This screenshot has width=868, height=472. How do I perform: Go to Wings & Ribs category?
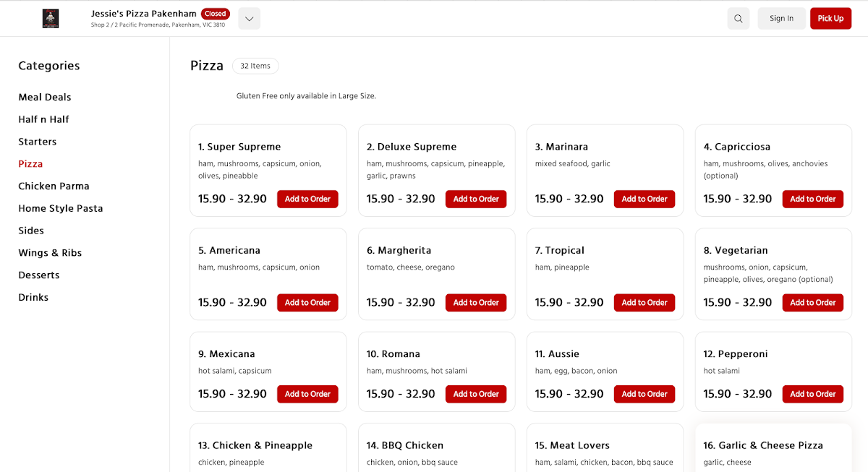tap(50, 253)
